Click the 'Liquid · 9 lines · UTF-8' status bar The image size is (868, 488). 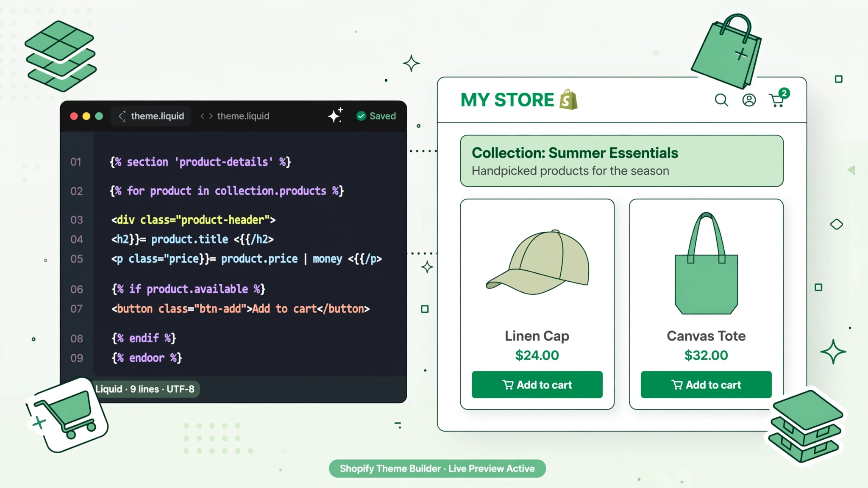point(145,389)
